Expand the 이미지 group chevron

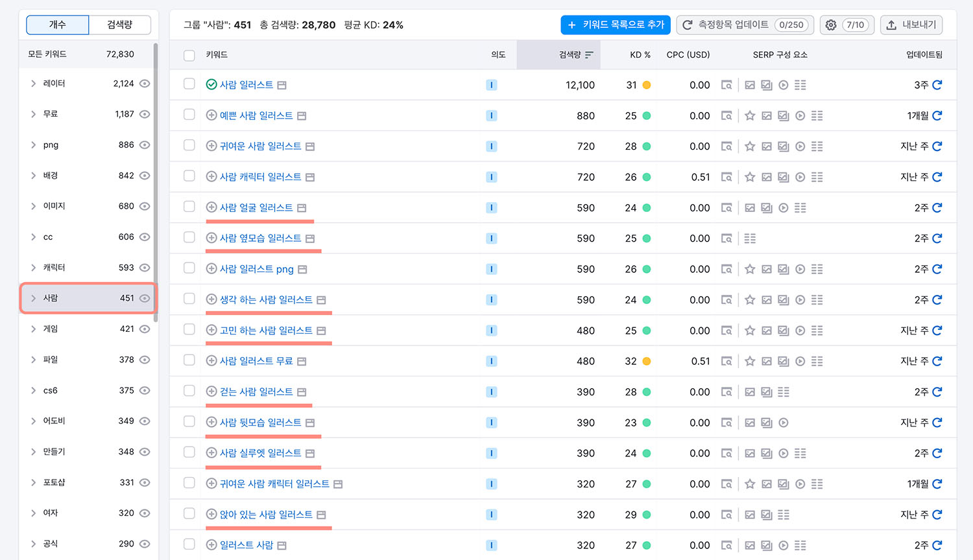point(33,206)
